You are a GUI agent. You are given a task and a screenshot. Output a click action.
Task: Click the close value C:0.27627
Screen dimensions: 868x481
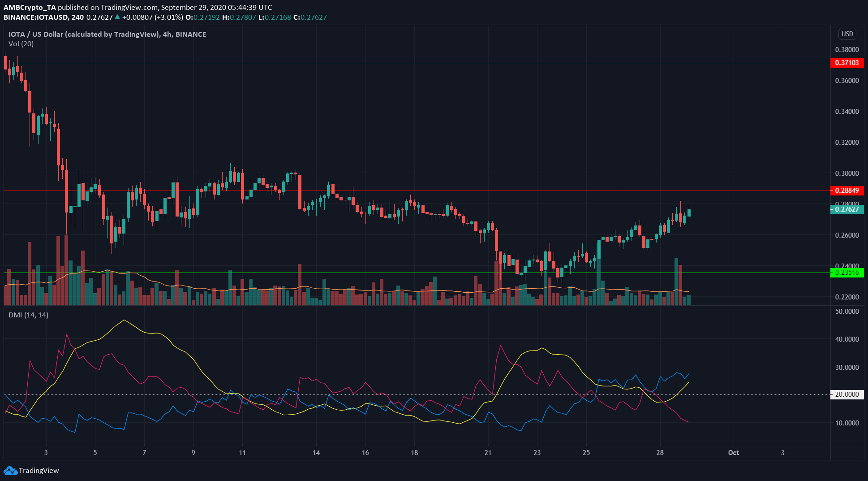point(310,17)
